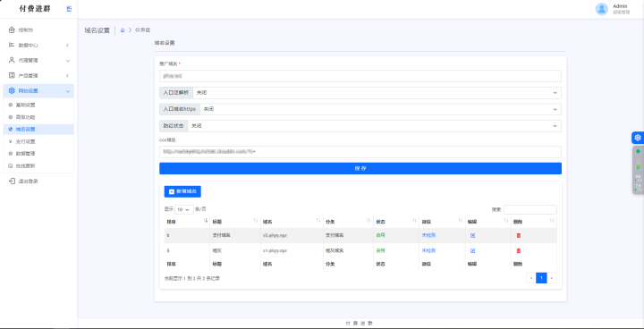Expand the 代理管理 menu chevron
644x329 pixels.
click(68, 61)
